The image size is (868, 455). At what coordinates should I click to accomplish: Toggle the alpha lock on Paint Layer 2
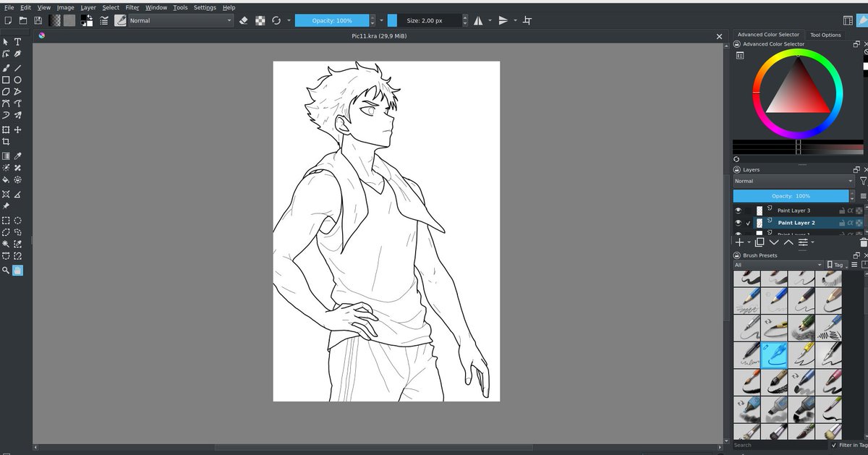coord(851,223)
